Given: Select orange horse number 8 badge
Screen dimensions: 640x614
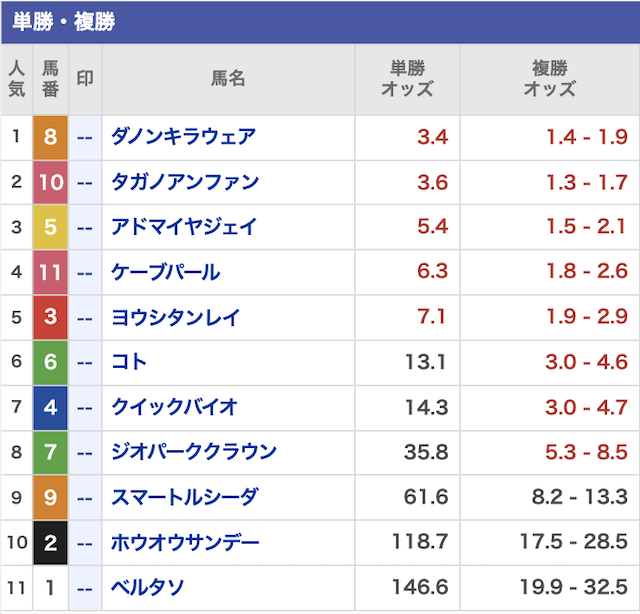Looking at the screenshot, I should pyautogui.click(x=50, y=138).
